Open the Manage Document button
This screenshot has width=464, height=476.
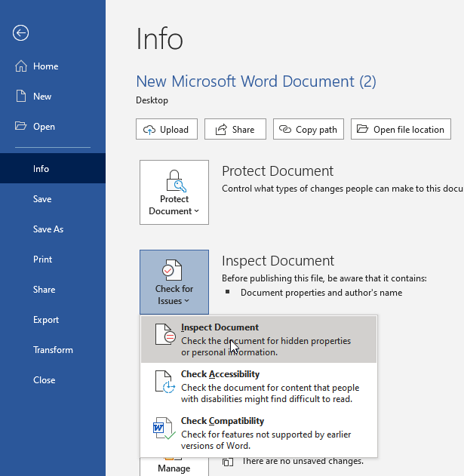[x=174, y=467]
